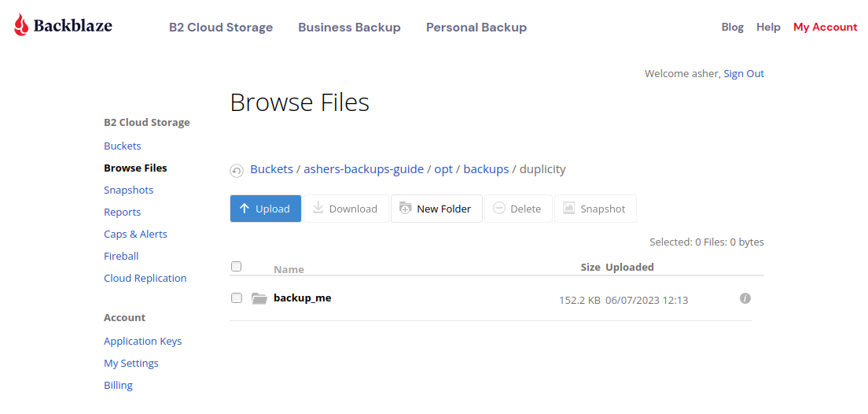Click the Upload arrow button
The width and height of the screenshot is (868, 414).
[266, 209]
